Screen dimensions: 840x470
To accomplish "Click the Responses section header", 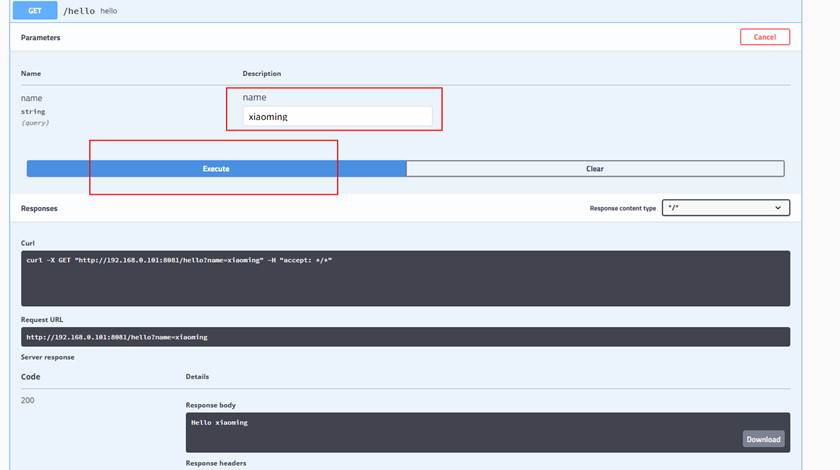I will 39,208.
